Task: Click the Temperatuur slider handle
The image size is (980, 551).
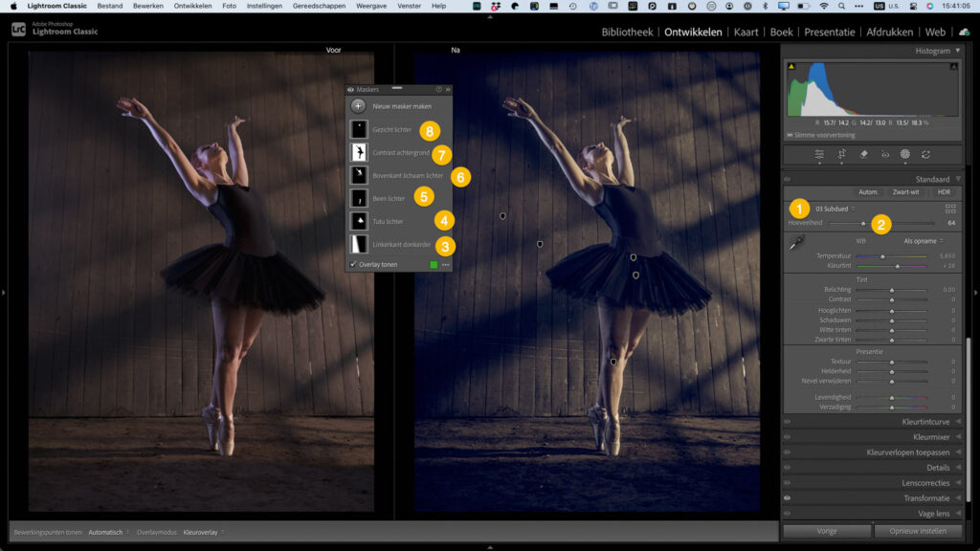Action: 882,256
